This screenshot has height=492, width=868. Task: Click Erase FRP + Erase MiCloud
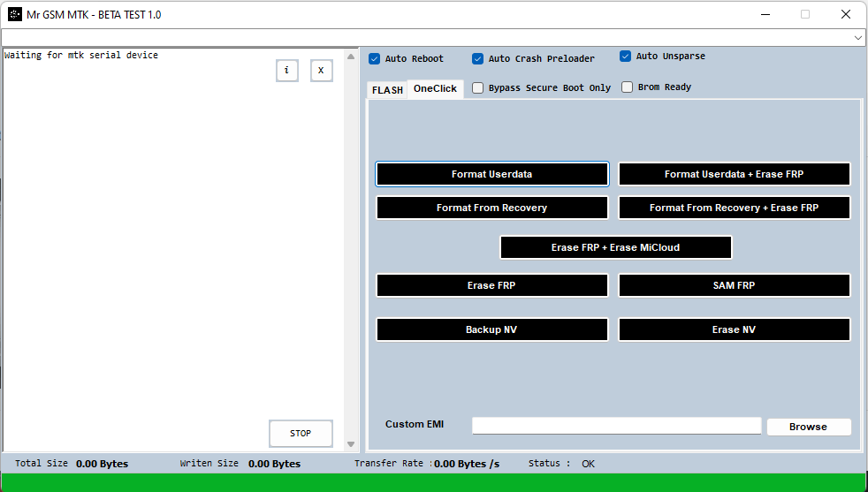615,247
